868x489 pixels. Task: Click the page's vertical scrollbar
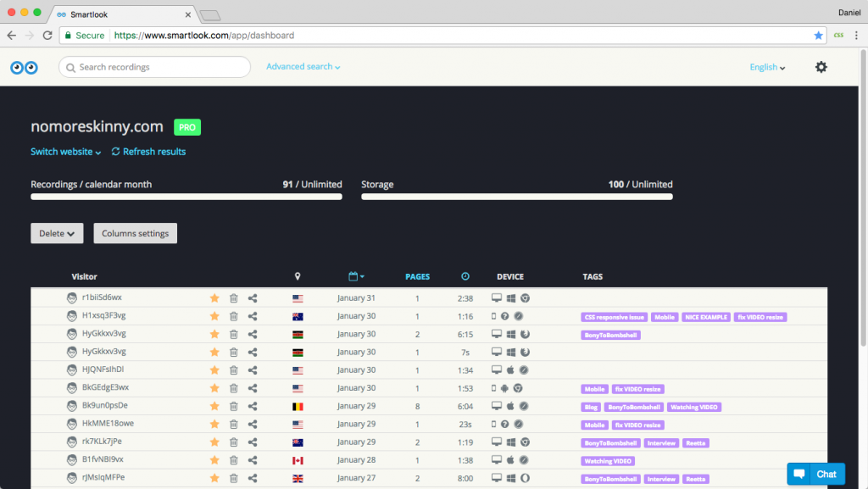863,199
